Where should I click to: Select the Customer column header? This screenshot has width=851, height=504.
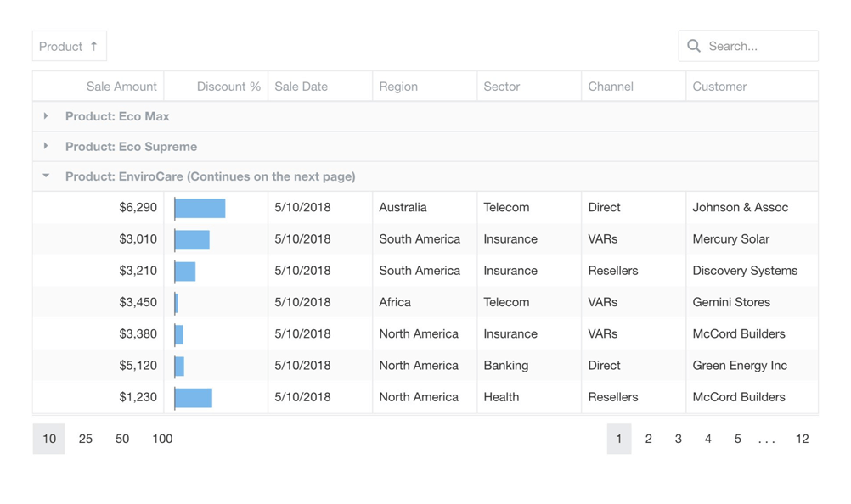tap(719, 86)
